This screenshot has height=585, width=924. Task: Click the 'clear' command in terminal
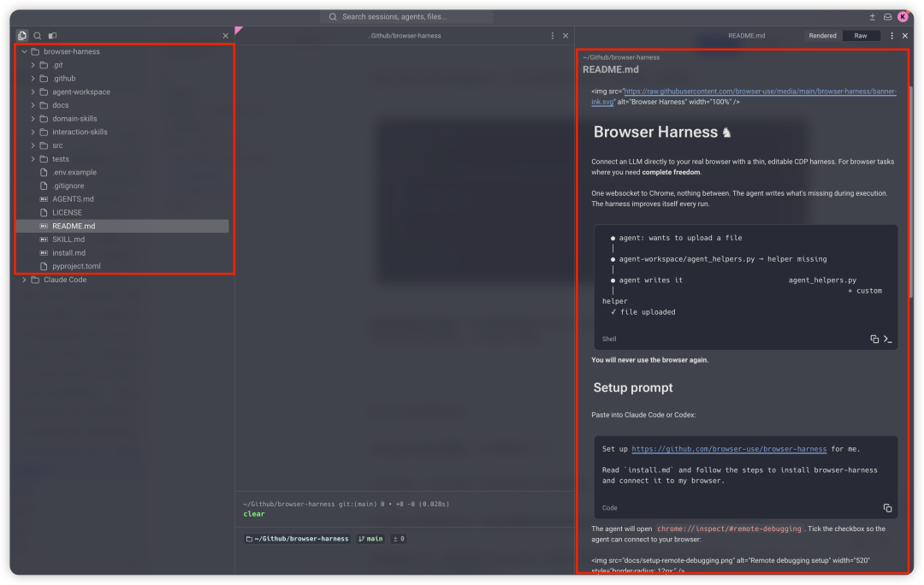click(x=254, y=514)
